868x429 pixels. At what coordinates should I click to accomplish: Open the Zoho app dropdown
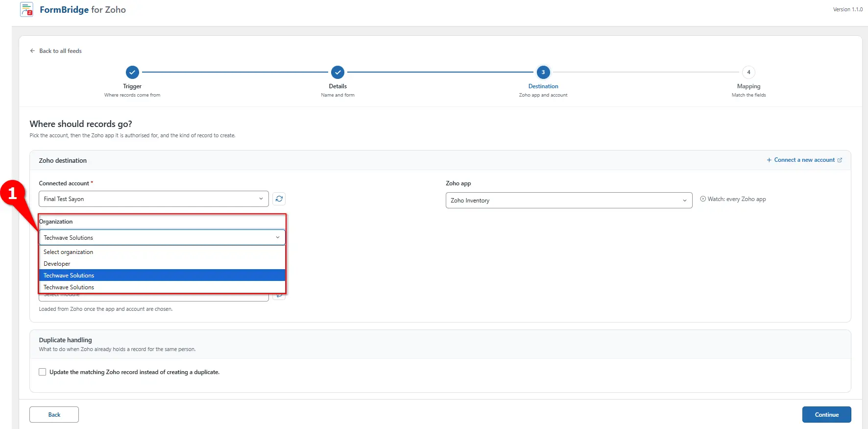569,200
